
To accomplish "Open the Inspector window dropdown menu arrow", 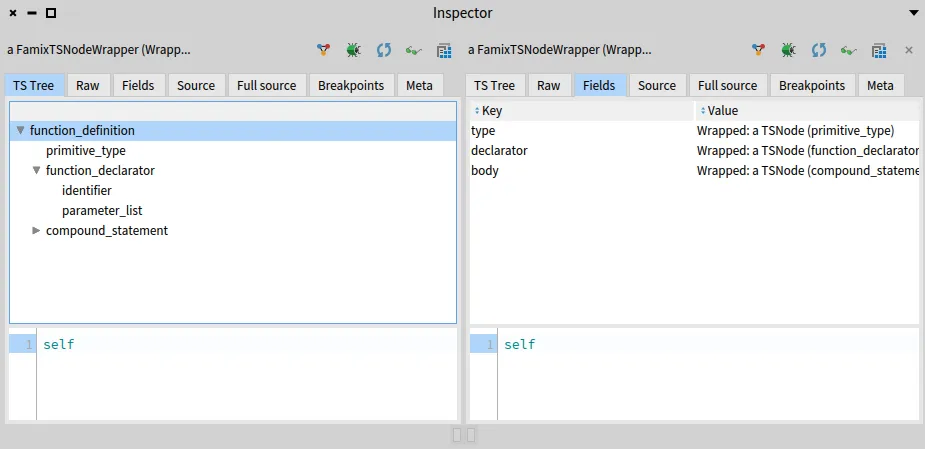I will [x=914, y=13].
